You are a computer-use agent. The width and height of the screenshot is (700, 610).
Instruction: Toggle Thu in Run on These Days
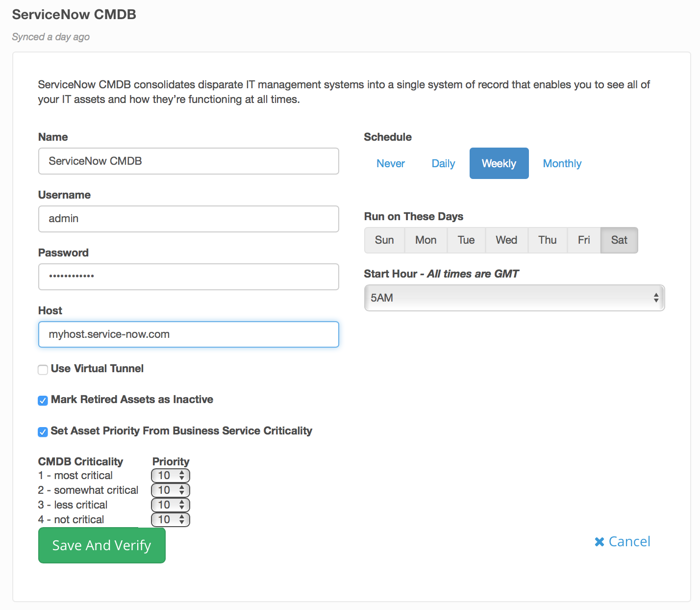[x=548, y=240]
